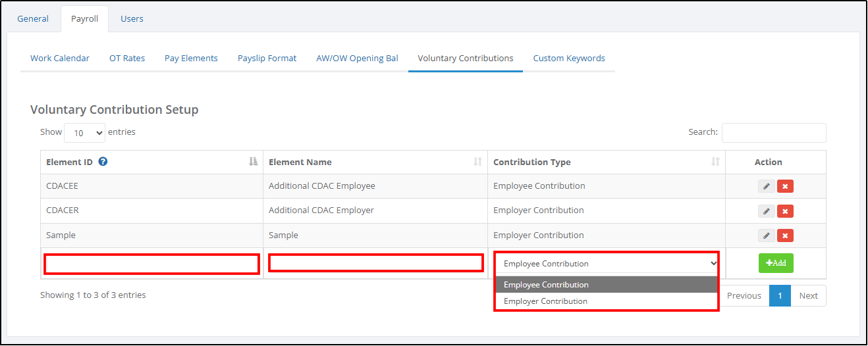Choose Employee Contribution in dropdown list
Screen dimensions: 868x346
coord(607,285)
